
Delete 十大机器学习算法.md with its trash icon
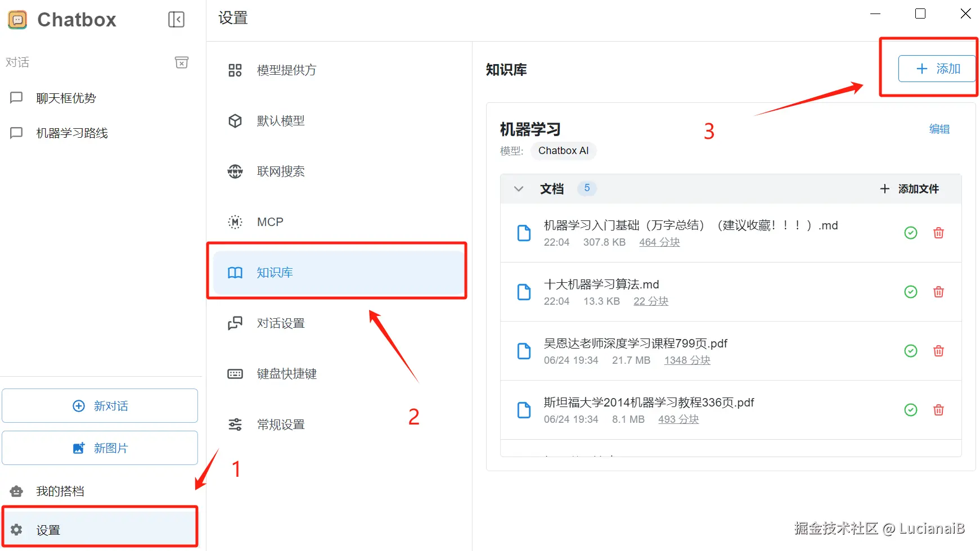pos(938,292)
